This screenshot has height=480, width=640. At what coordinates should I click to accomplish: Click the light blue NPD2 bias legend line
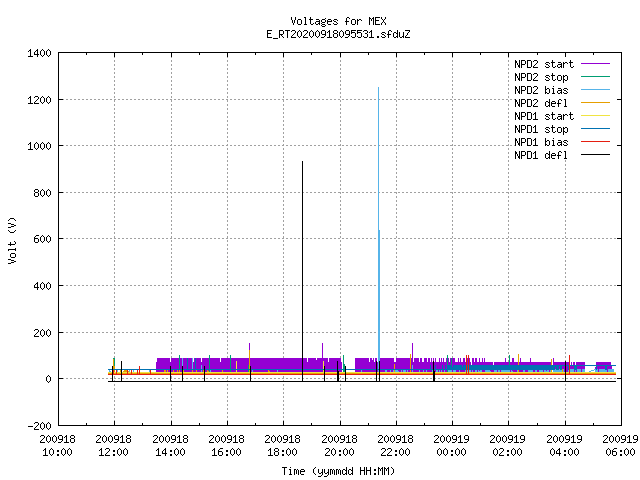pos(595,89)
